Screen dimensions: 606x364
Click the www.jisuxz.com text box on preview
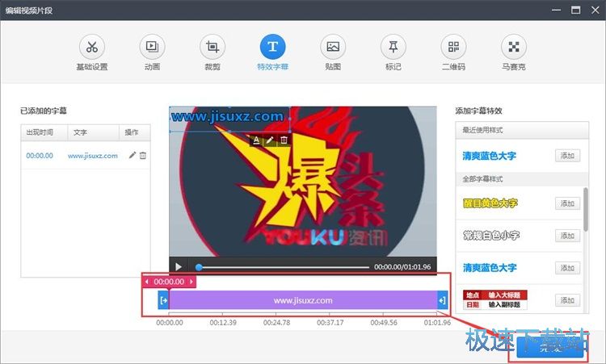pos(229,119)
